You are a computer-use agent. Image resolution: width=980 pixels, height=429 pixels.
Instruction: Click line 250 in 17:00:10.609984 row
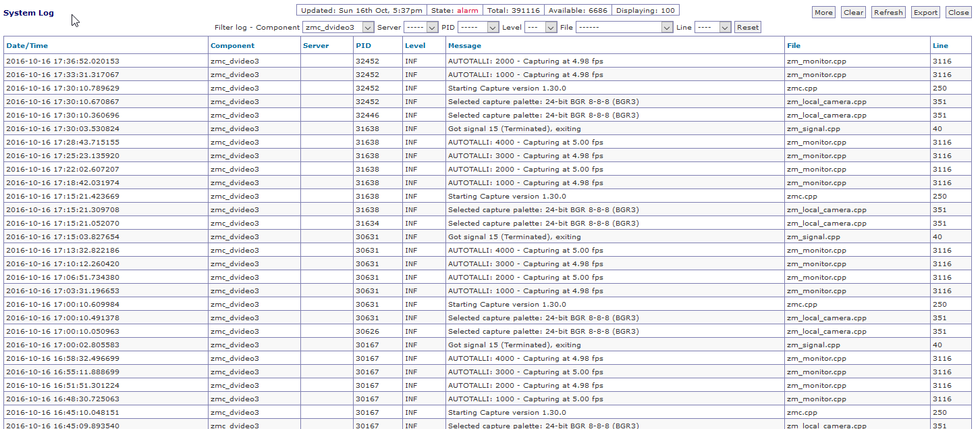(x=940, y=305)
